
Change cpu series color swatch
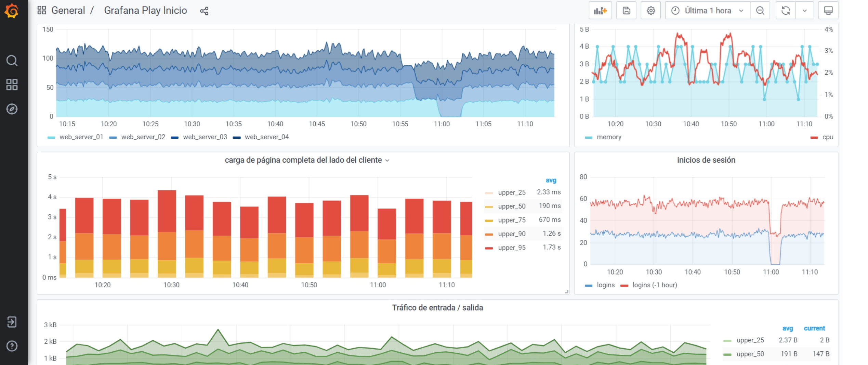point(814,137)
